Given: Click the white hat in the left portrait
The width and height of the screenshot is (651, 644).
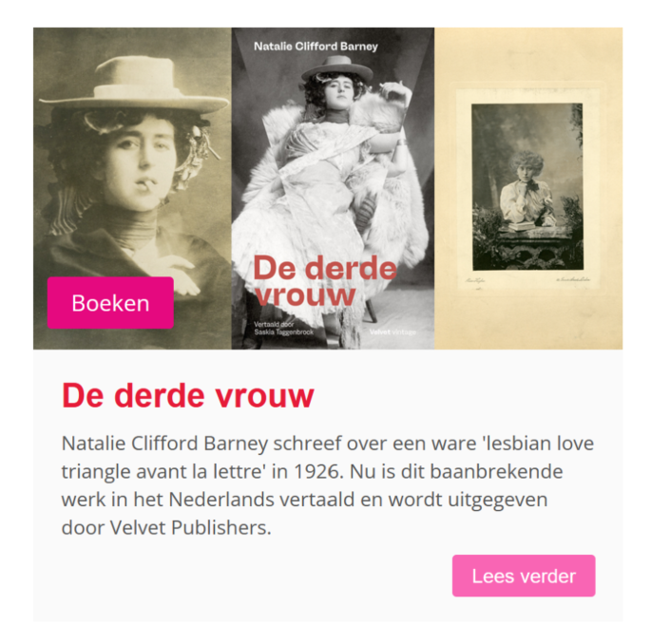Looking at the screenshot, I should pyautogui.click(x=134, y=85).
